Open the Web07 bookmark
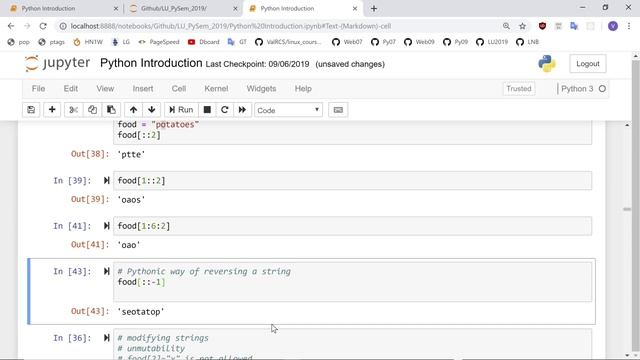The image size is (640, 360). click(x=347, y=42)
